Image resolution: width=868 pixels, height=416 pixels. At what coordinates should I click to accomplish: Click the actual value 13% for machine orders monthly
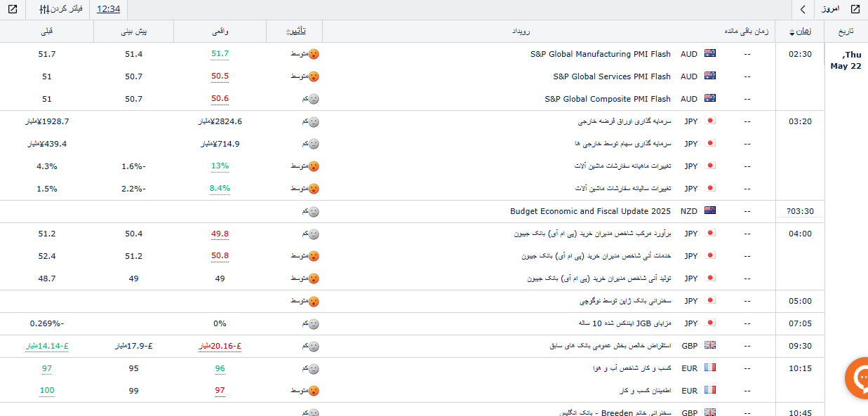220,166
